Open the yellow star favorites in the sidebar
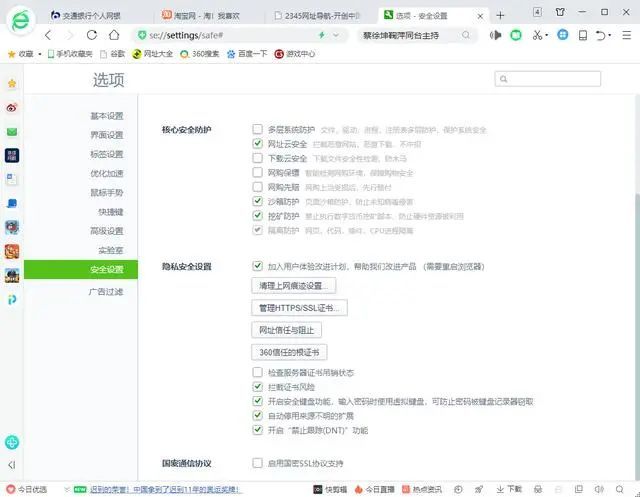 [12, 84]
